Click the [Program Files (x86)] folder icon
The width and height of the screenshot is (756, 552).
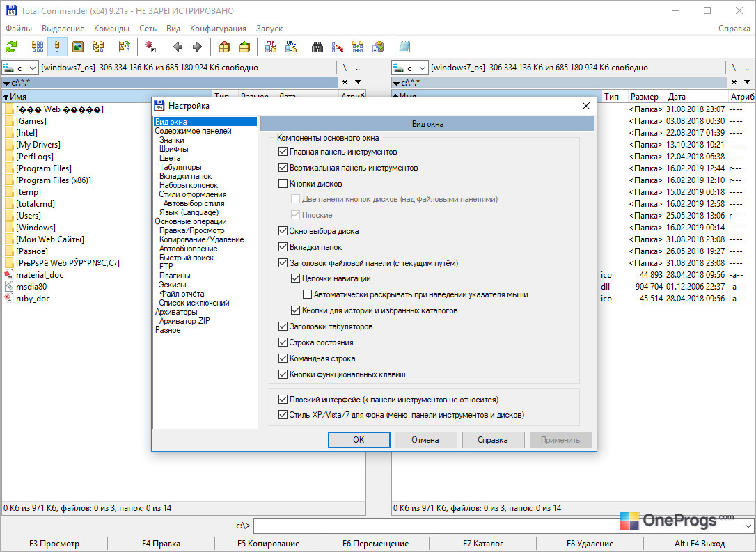(8, 180)
